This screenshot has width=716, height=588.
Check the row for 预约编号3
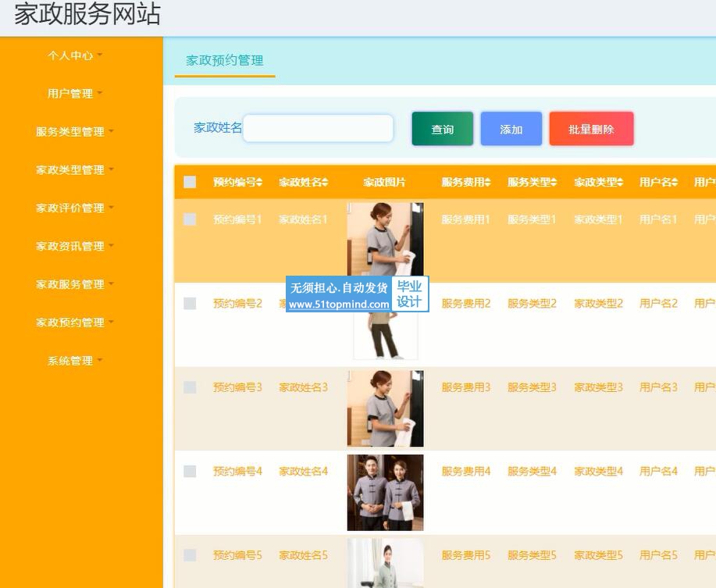(x=190, y=387)
